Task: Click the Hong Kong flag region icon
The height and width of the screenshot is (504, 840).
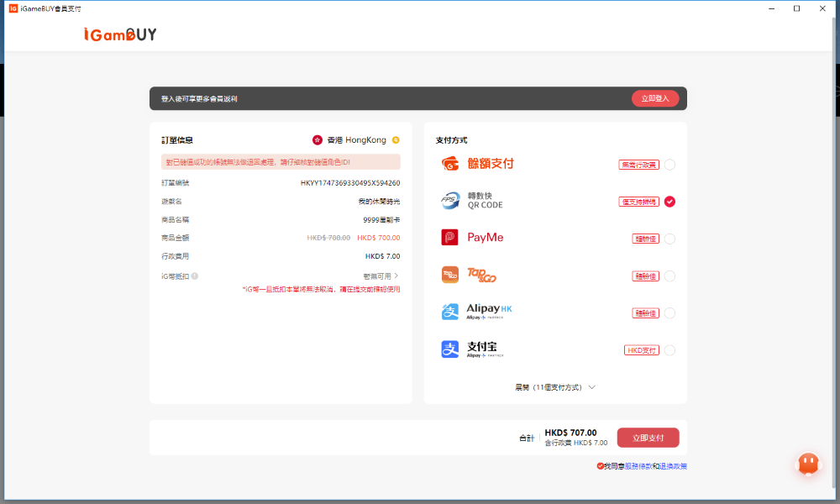Action: (318, 140)
